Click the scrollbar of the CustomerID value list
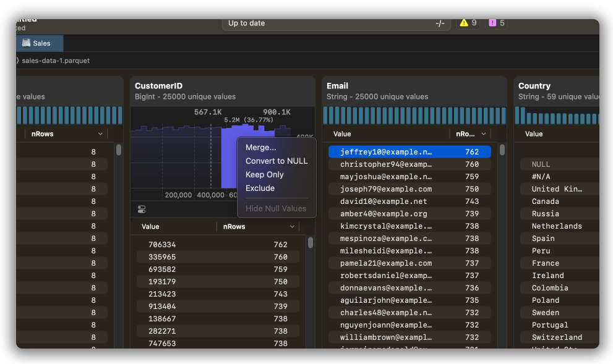This screenshot has width=613, height=364. click(x=311, y=242)
